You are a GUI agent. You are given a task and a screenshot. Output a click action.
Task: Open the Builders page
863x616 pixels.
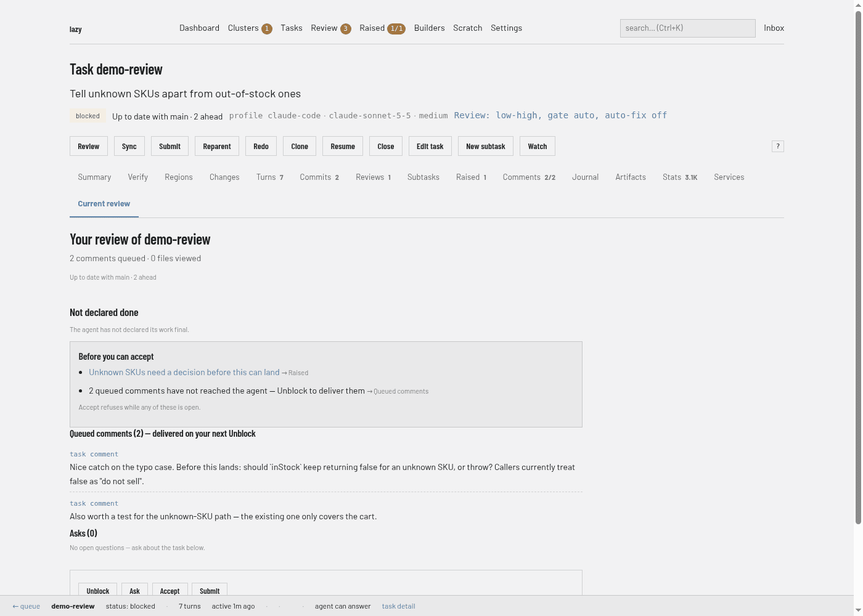click(430, 28)
